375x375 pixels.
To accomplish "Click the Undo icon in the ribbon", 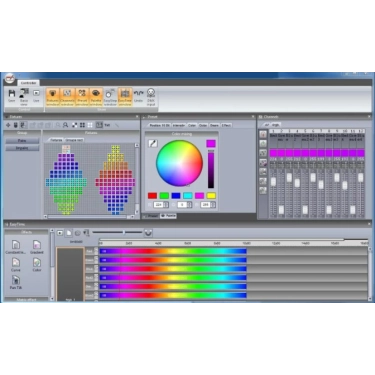I will pos(138,96).
